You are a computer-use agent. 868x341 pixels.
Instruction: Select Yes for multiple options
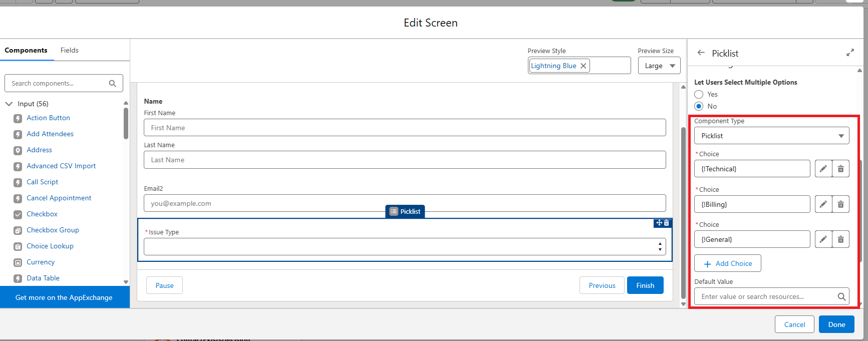(x=699, y=94)
